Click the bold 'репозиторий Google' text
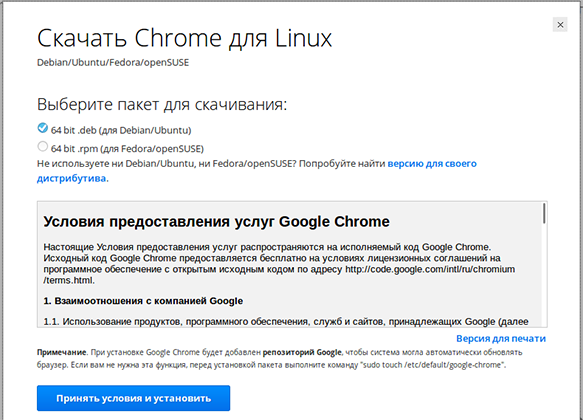This screenshot has height=420, width=583. (x=302, y=352)
